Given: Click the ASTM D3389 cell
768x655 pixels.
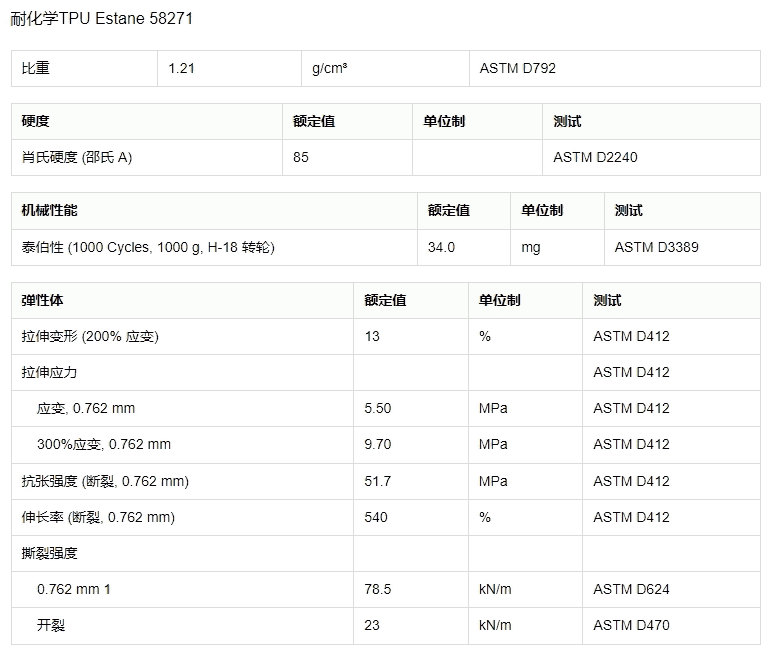Looking at the screenshot, I should [x=656, y=247].
